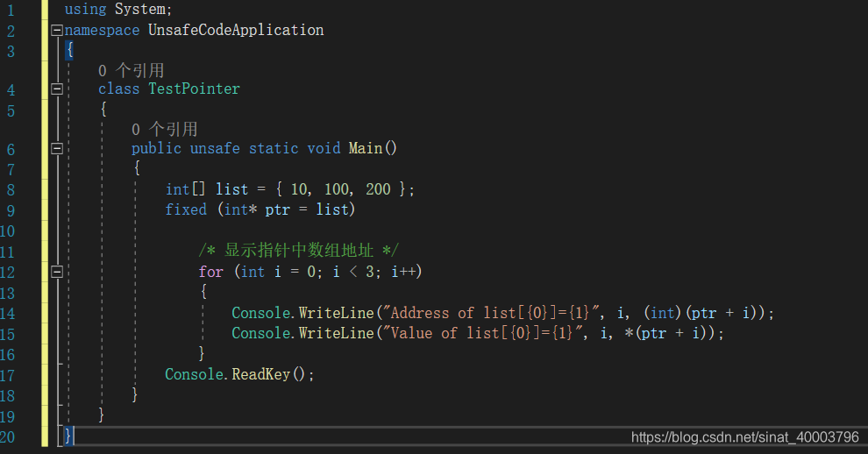Click the green comment on line 11
The width and height of the screenshot is (868, 454).
tap(298, 251)
